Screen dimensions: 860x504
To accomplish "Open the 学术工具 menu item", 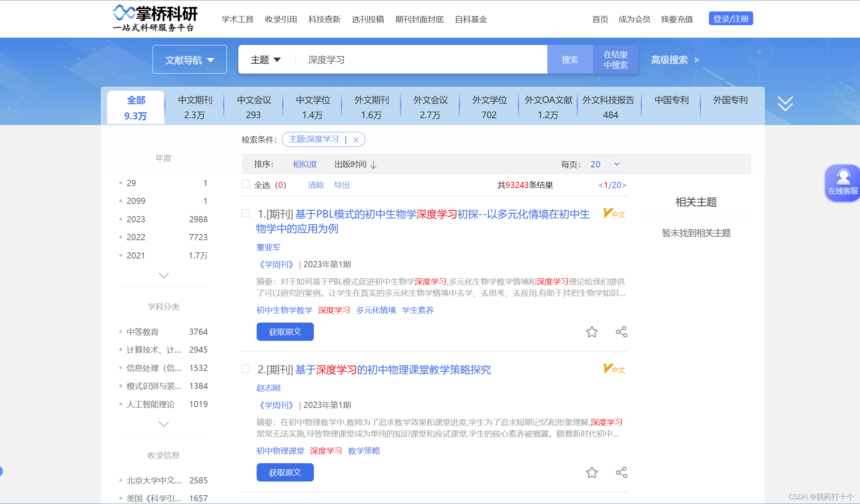I will (x=237, y=19).
